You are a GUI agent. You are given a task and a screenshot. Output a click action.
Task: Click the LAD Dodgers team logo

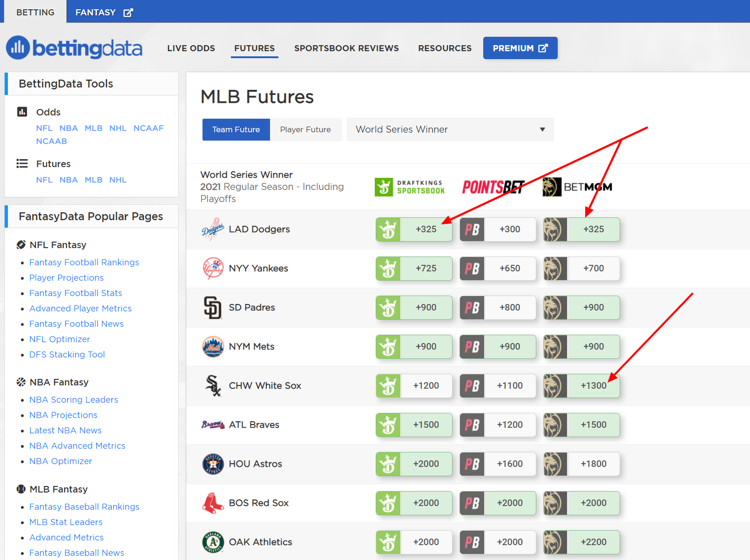[213, 229]
